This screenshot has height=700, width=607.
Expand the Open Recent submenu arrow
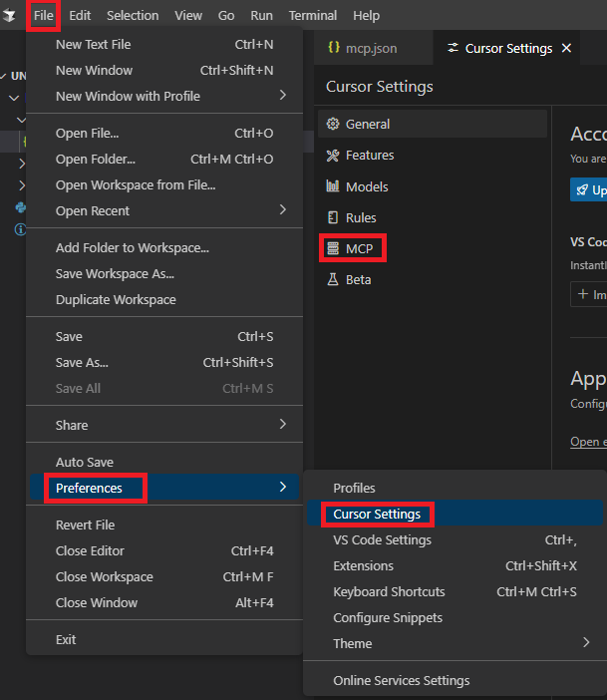click(x=282, y=209)
